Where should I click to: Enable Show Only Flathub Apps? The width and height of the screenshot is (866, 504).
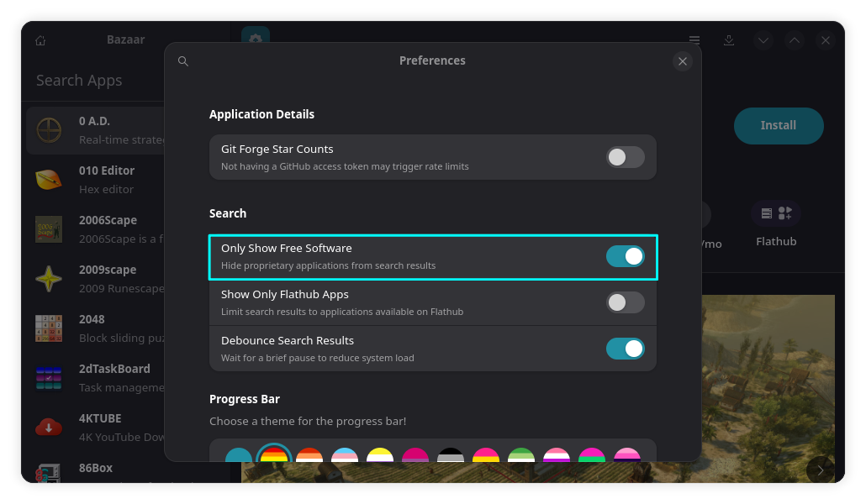[625, 302]
